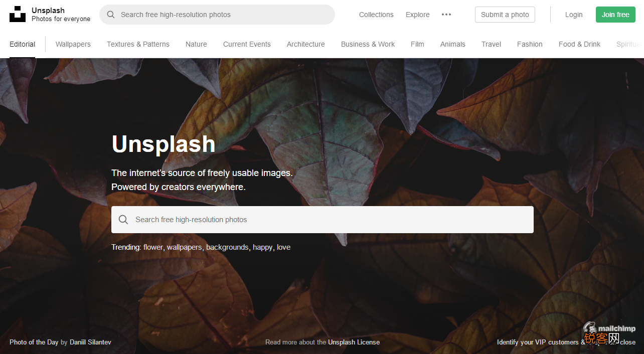
Task: Click the Unsplash logo icon
Action: [18, 14]
